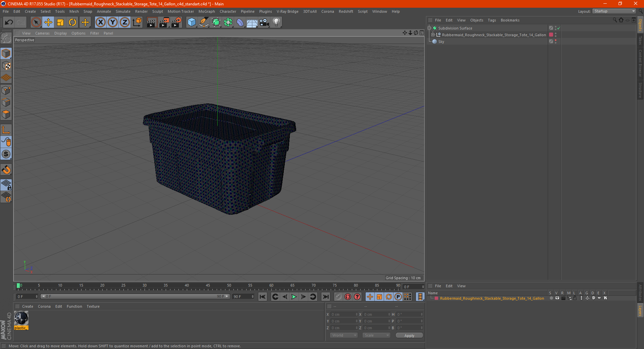The image size is (644, 349).
Task: Switch to Model mode cube icon
Action: pyautogui.click(x=6, y=53)
